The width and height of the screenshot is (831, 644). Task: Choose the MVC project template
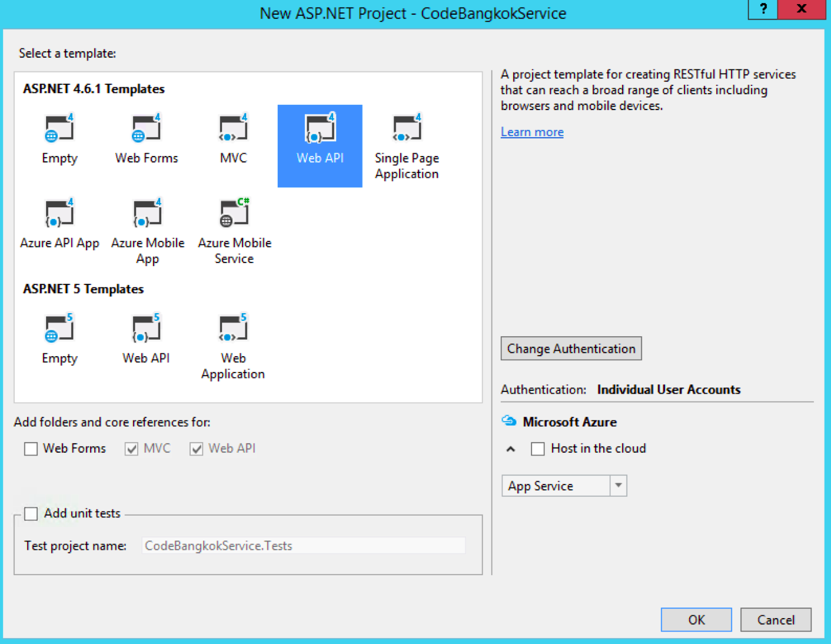pos(232,138)
